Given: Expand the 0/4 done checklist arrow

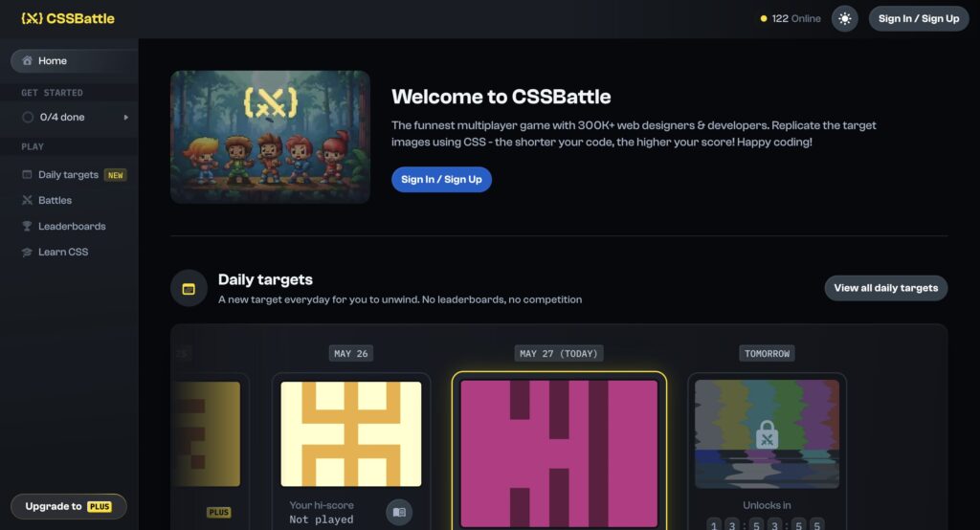Looking at the screenshot, I should [x=125, y=117].
